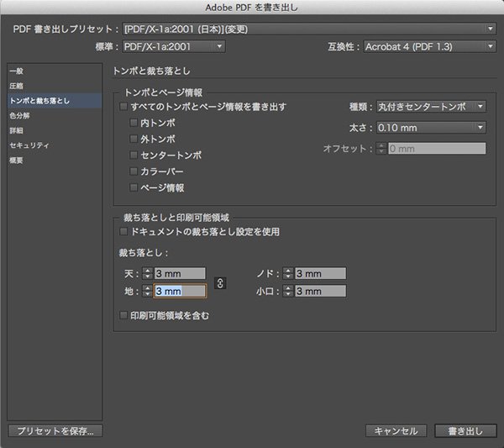Open the 太さ 0.10 mm dropdown
The height and width of the screenshot is (448, 504).
[x=431, y=128]
